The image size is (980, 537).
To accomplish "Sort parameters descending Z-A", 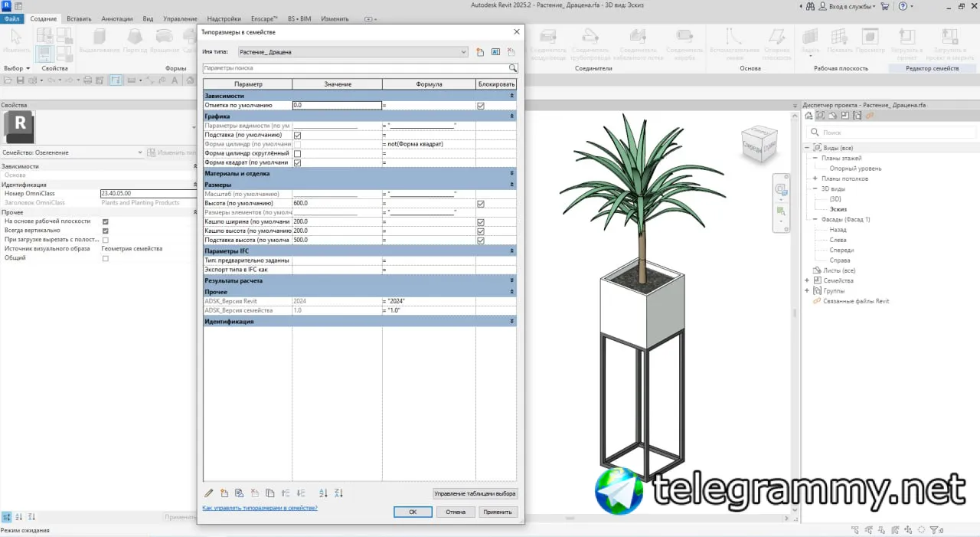I will point(339,493).
